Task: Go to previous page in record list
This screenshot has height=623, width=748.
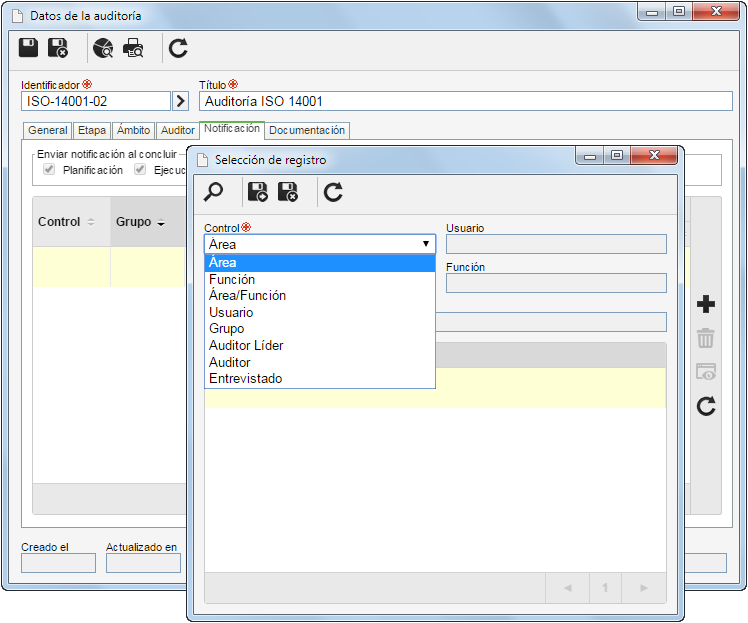Action: (567, 588)
